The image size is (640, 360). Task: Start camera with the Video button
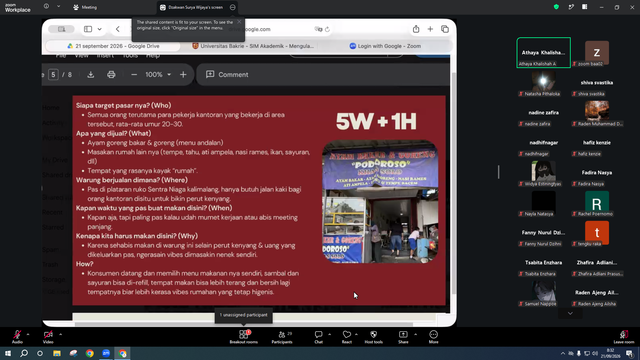[x=48, y=337]
